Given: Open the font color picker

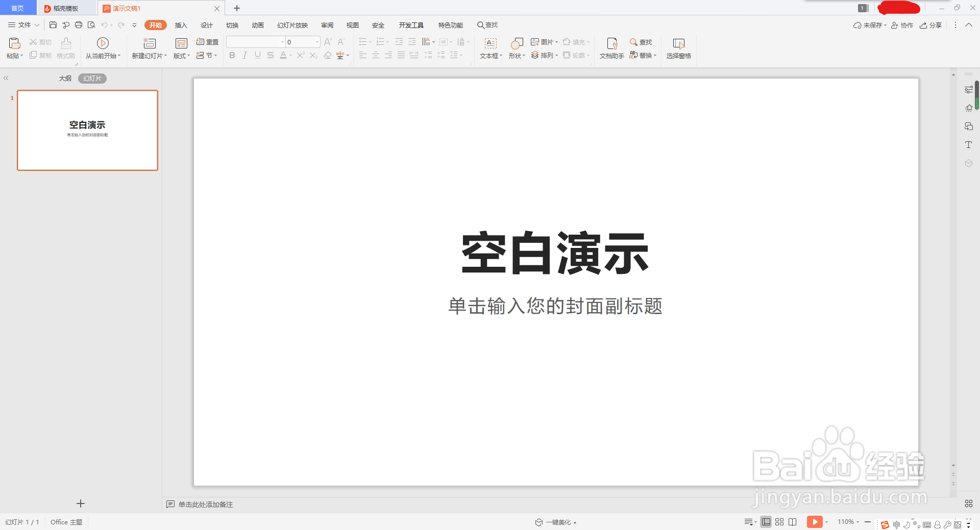Looking at the screenshot, I should (x=283, y=55).
